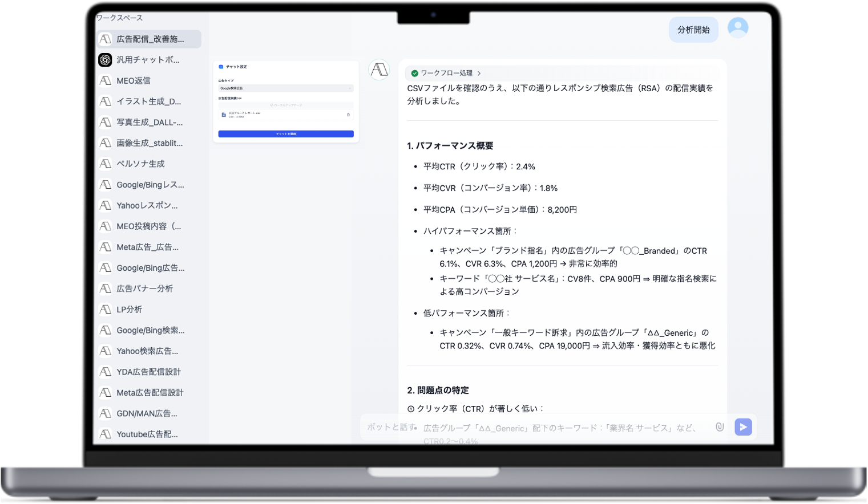The width and height of the screenshot is (868, 504).
Task: Click the 分析開始 message bubble
Action: pyautogui.click(x=693, y=30)
